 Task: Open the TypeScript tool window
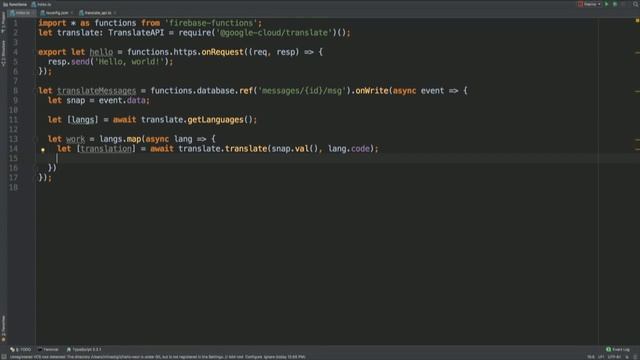[x=84, y=349]
